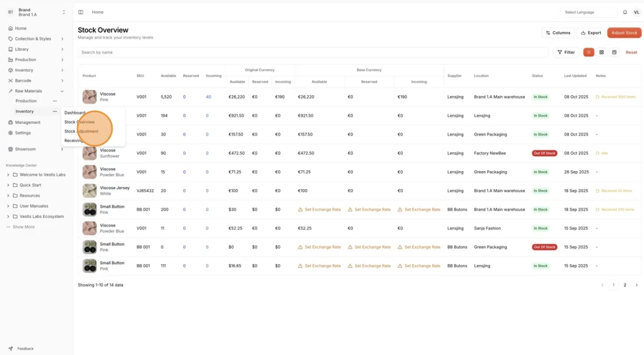644x355 pixels.
Task: Click incoming value 40 for Viscose Pink
Action: coord(208,97)
